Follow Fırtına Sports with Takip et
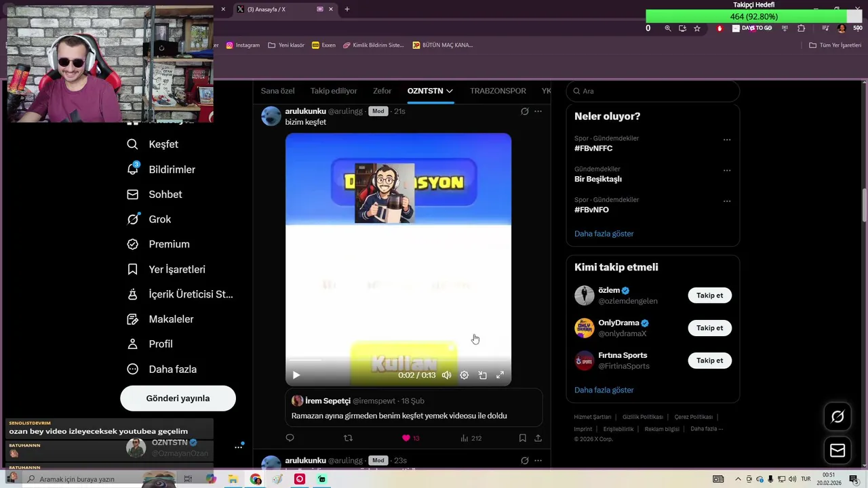The width and height of the screenshot is (868, 488). tap(709, 361)
